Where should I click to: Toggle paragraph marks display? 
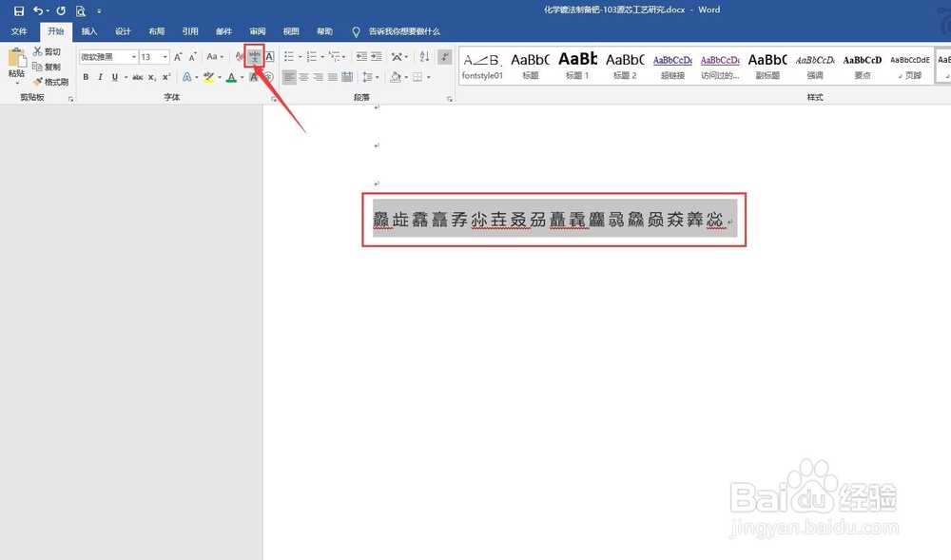click(444, 56)
